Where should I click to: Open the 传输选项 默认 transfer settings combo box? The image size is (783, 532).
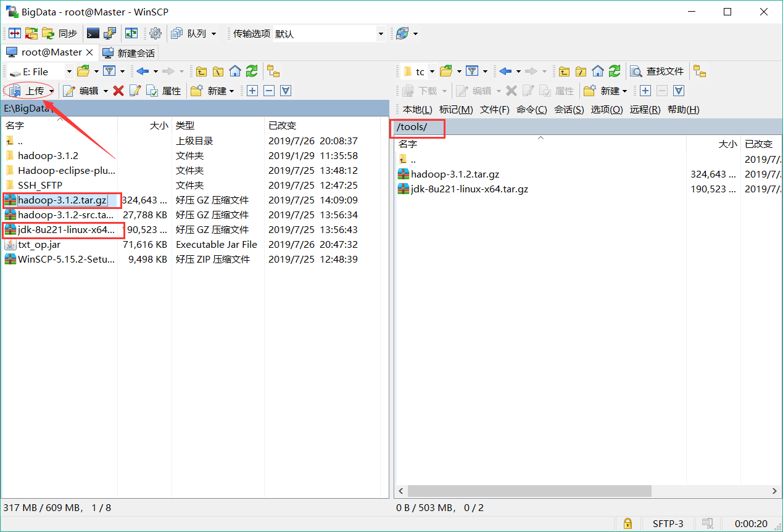(328, 34)
